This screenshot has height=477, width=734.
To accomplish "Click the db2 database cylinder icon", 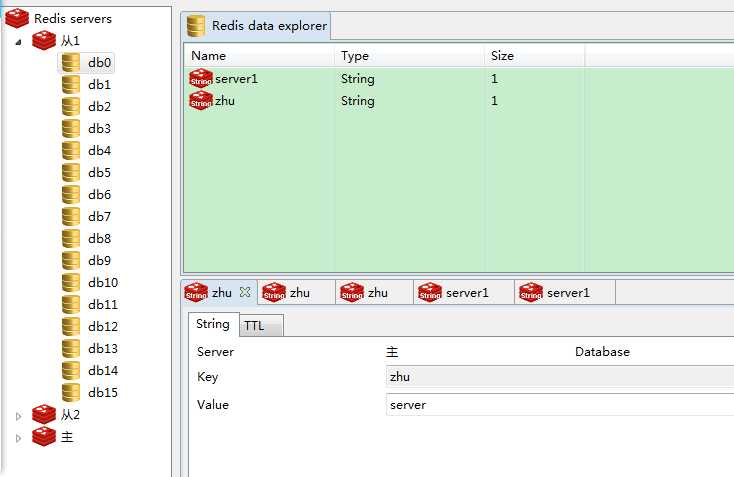I will click(71, 106).
